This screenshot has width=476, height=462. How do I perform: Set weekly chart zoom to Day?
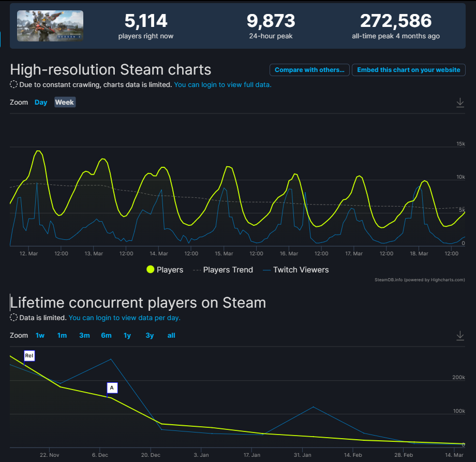41,102
